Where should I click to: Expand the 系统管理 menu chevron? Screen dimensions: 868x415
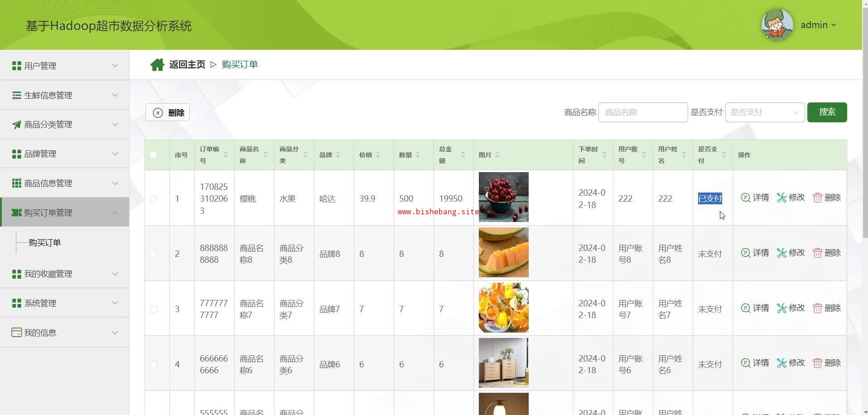point(115,303)
